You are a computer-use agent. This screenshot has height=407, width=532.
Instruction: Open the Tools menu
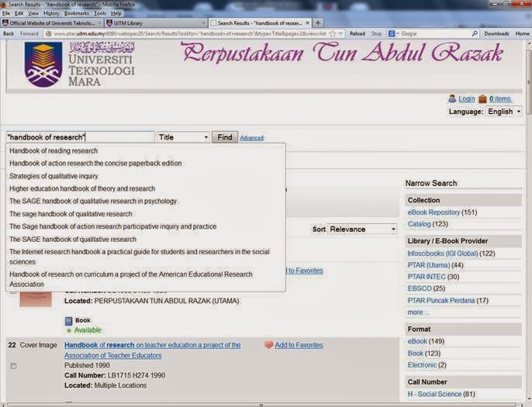click(x=100, y=13)
